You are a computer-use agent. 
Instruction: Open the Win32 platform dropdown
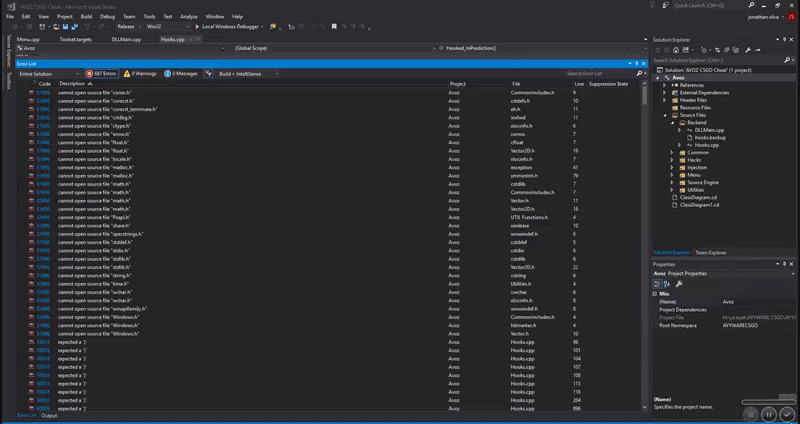168,27
